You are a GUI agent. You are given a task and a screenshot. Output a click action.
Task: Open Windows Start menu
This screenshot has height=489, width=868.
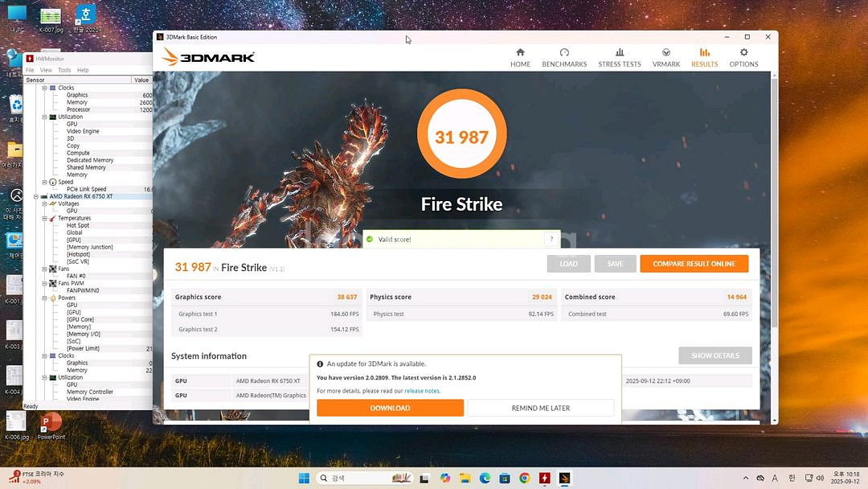tap(304, 478)
